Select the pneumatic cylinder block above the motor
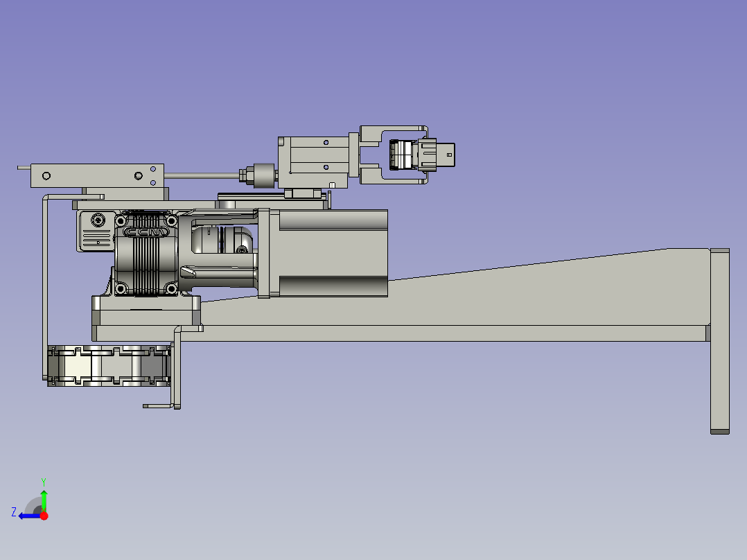The width and height of the screenshot is (747, 560). click(315, 162)
